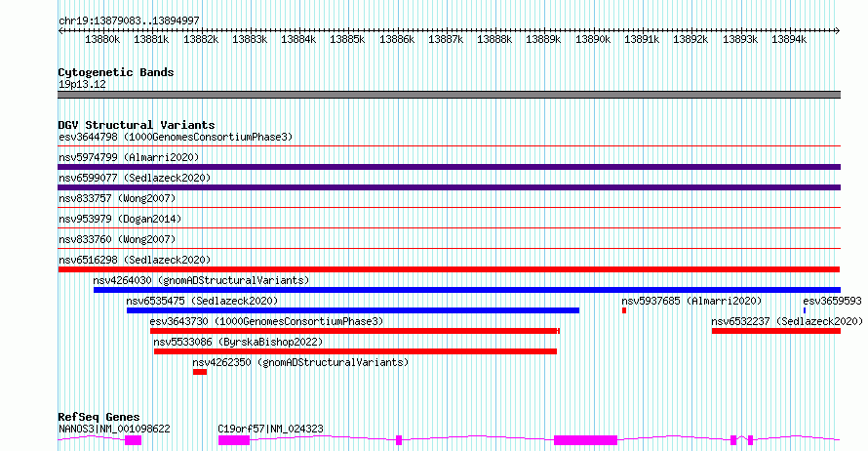Click the Cytogenetic Bands track heading

click(x=116, y=72)
